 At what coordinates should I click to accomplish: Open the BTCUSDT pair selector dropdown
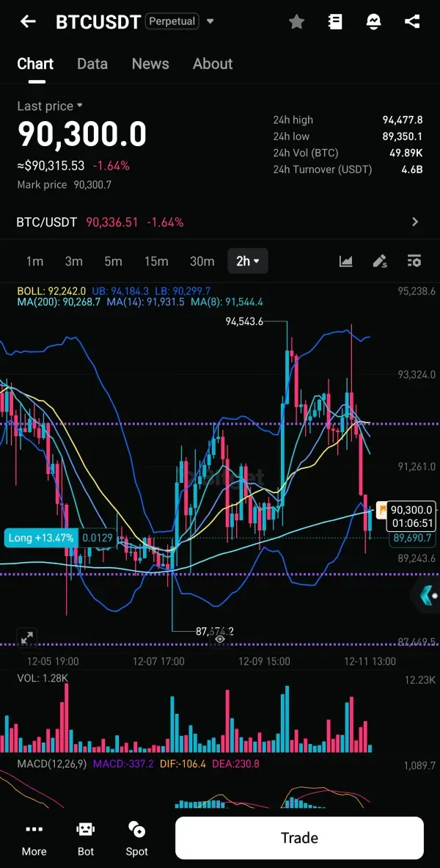[x=210, y=21]
